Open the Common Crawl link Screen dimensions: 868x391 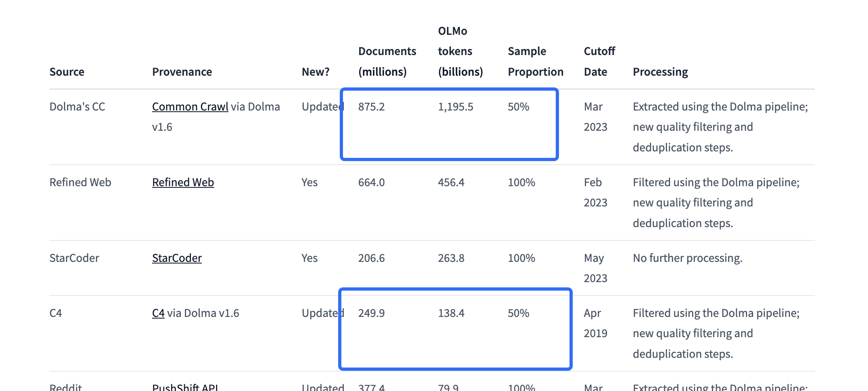click(190, 106)
